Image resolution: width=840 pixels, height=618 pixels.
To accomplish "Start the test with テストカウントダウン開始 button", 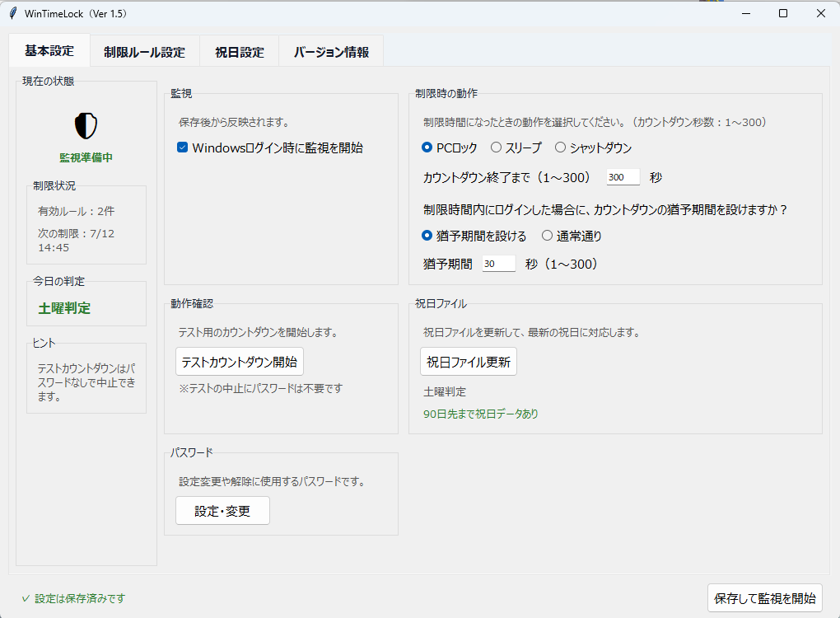I will point(240,362).
